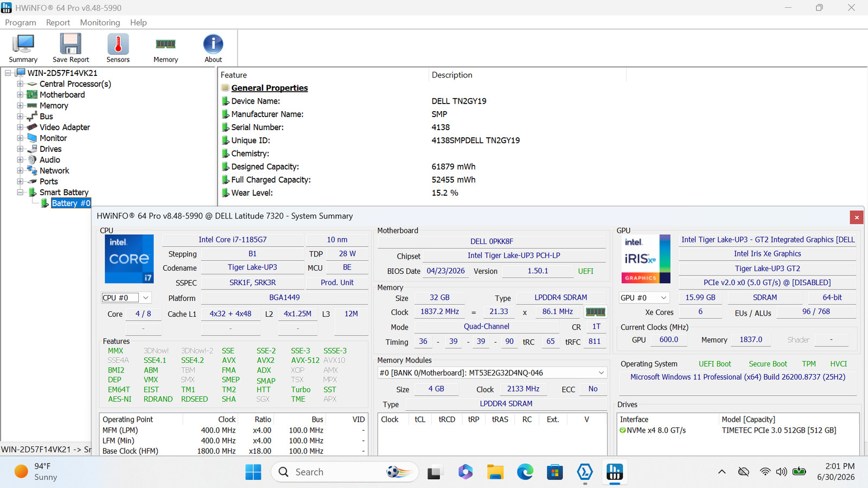The width and height of the screenshot is (868, 488).
Task: Click the Intel Core i7 logo
Action: 129,259
